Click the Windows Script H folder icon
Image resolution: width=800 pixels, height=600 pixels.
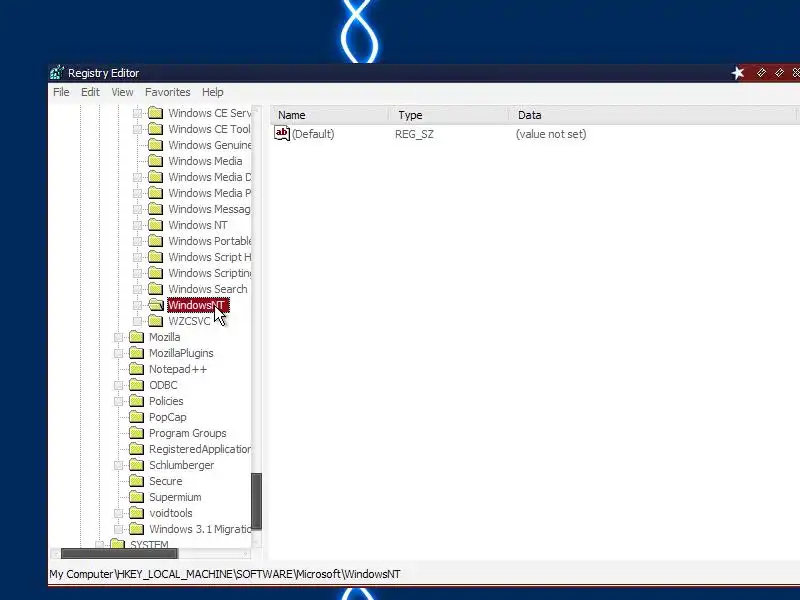(x=156, y=257)
